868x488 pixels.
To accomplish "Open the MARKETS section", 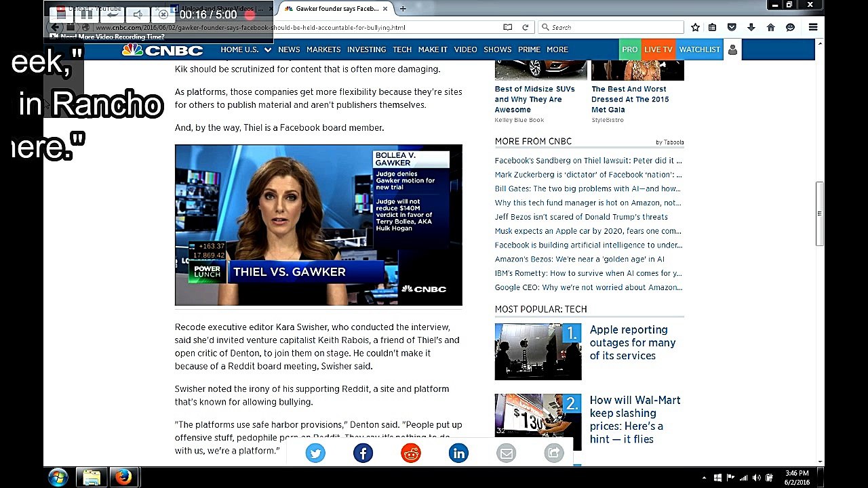I will tap(323, 49).
